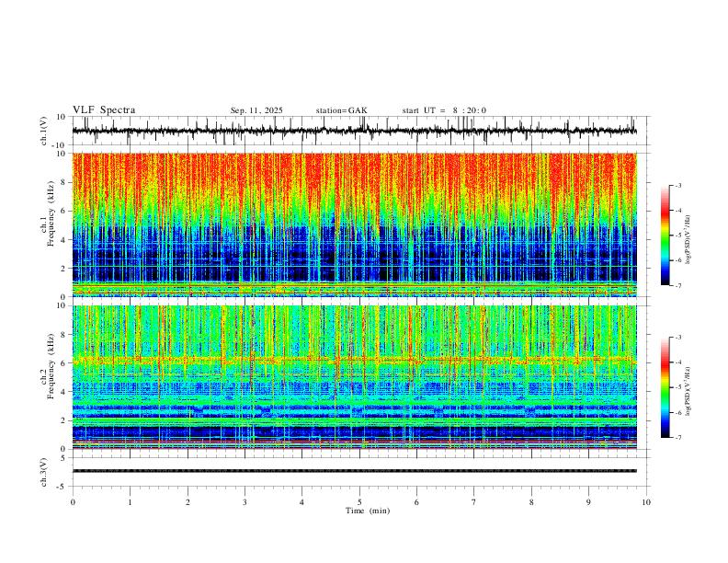Click time axis tick label "1"

coord(130,502)
